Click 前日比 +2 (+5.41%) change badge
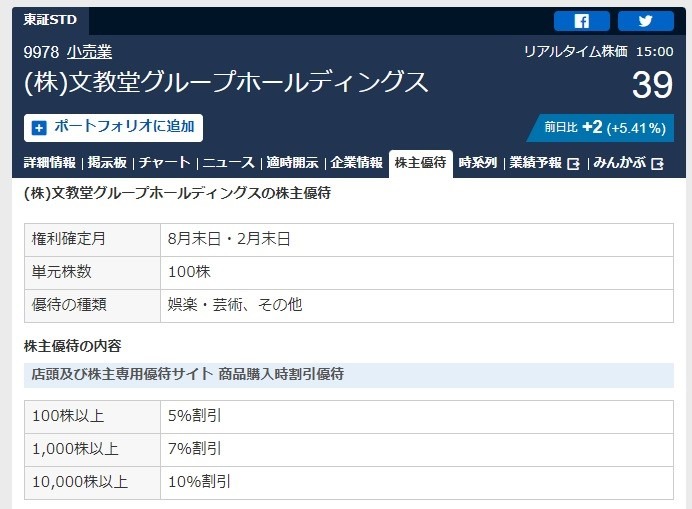This screenshot has height=509, width=692. click(601, 128)
